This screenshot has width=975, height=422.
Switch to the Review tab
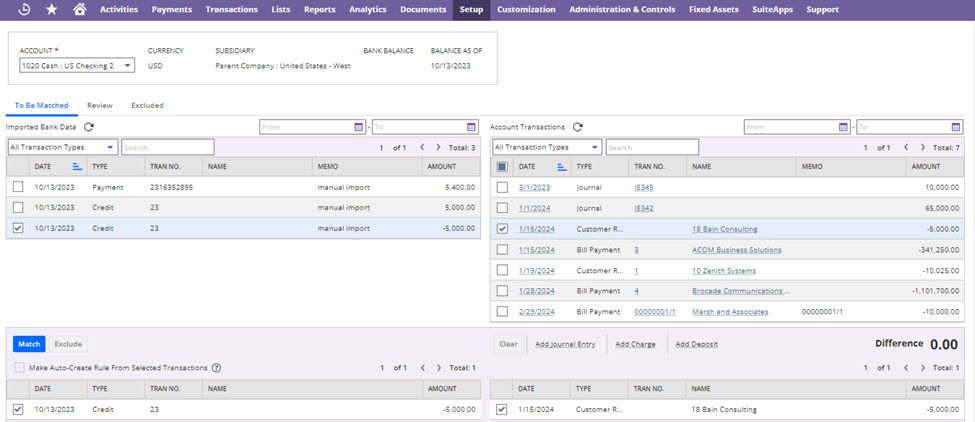100,106
